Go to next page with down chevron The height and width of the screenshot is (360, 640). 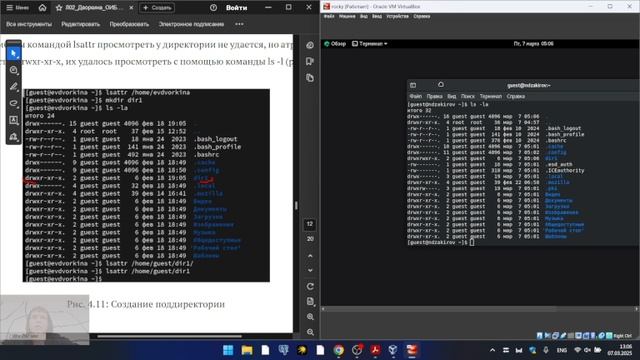pos(310,270)
